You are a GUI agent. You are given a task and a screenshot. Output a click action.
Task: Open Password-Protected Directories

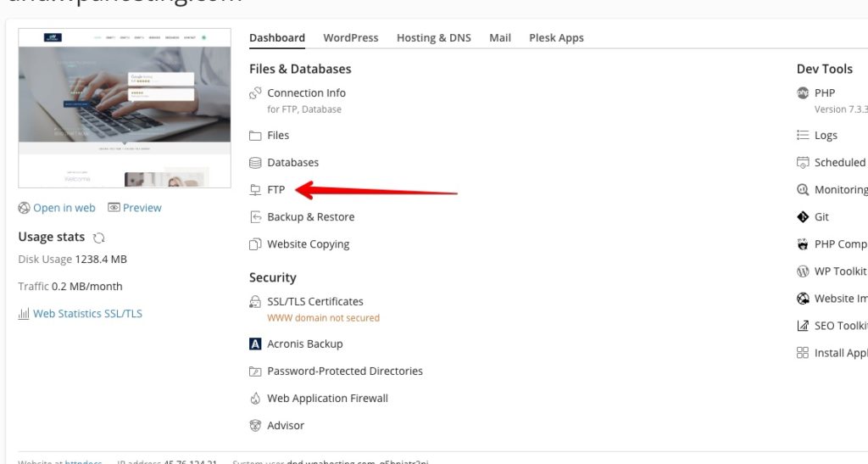point(345,371)
